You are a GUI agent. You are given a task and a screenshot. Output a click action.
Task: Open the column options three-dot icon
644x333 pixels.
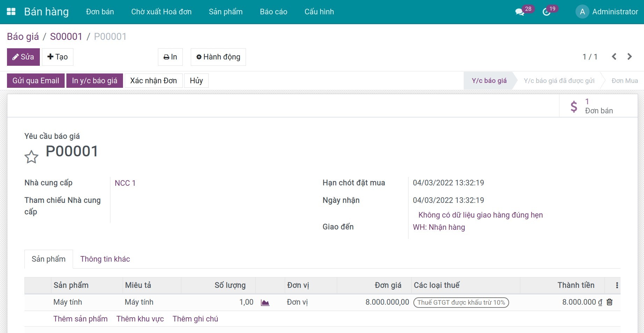(x=617, y=285)
